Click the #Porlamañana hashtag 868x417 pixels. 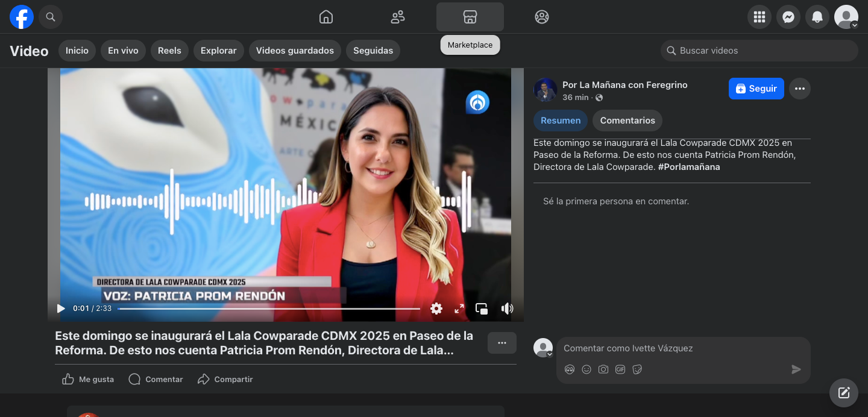[x=689, y=167]
